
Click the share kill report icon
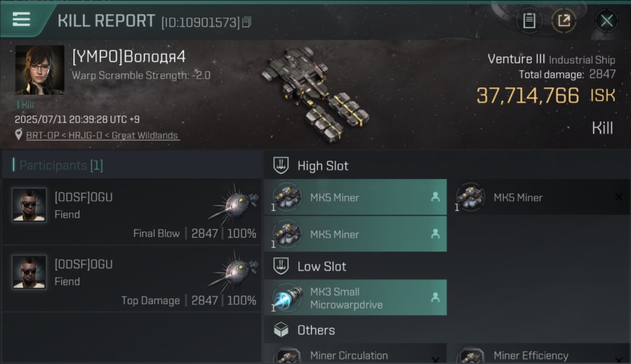[x=564, y=21]
